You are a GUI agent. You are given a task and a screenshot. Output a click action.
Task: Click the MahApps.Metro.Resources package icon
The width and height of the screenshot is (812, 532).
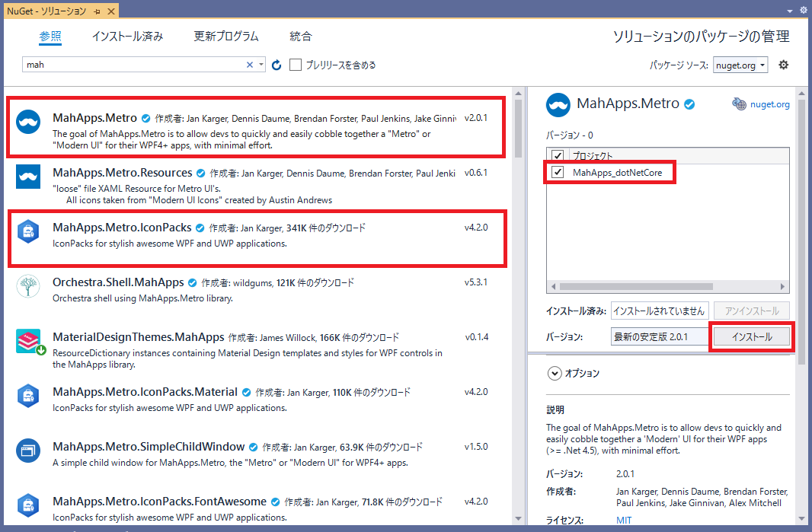pos(28,177)
